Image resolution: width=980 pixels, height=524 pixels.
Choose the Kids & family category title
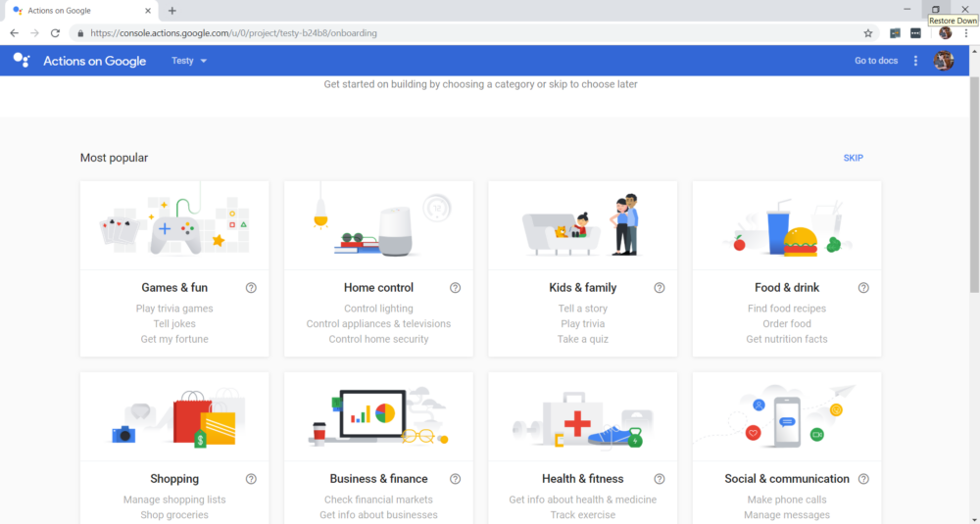(582, 288)
